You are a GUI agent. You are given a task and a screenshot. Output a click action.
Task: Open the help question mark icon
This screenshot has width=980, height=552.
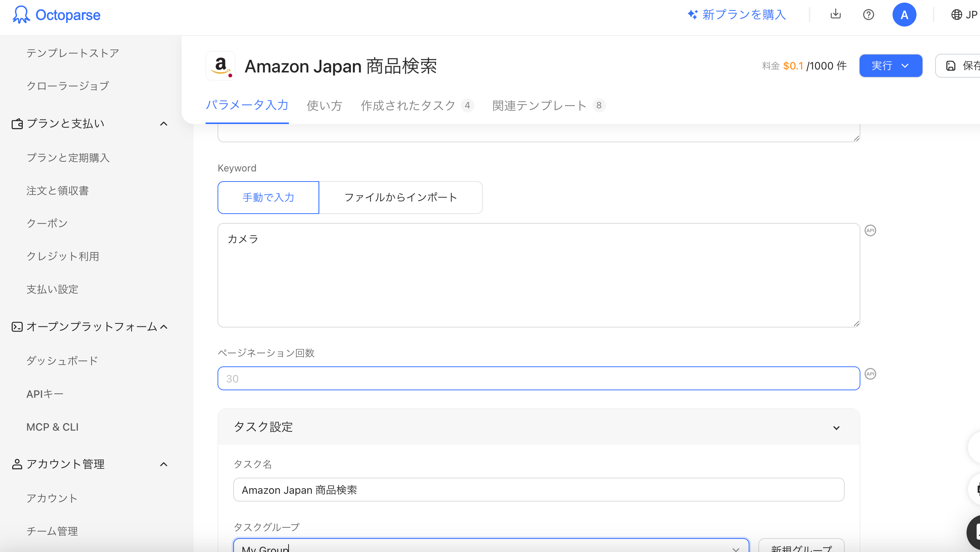[x=868, y=15]
